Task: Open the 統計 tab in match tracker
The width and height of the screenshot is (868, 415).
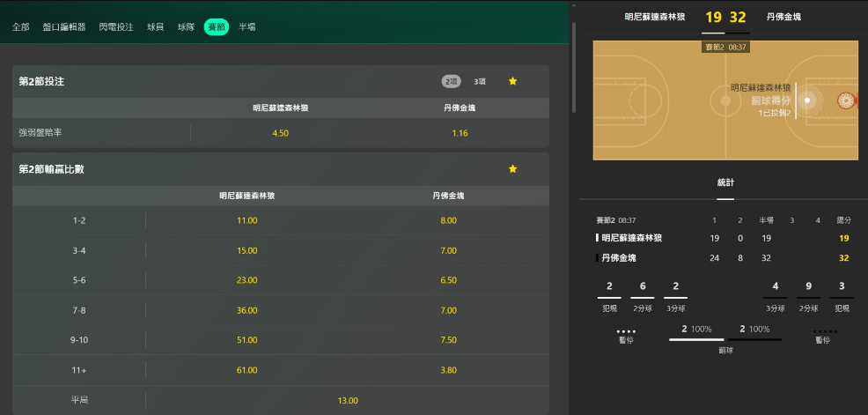Action: [725, 183]
